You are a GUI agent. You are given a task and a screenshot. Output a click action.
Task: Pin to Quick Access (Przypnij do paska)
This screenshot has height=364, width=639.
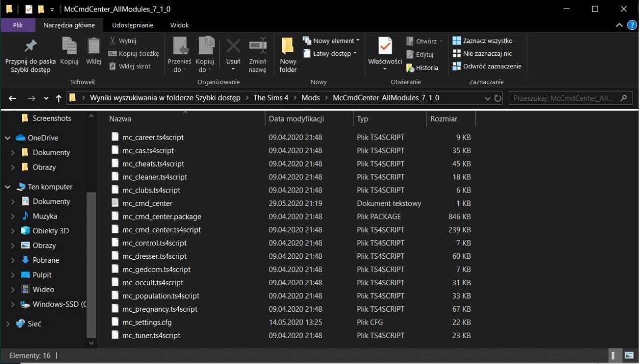point(30,55)
